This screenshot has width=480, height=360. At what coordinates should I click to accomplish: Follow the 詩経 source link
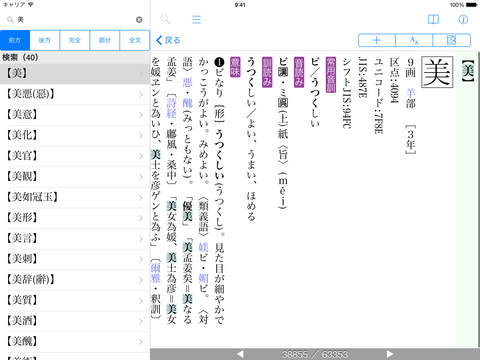coord(171,108)
